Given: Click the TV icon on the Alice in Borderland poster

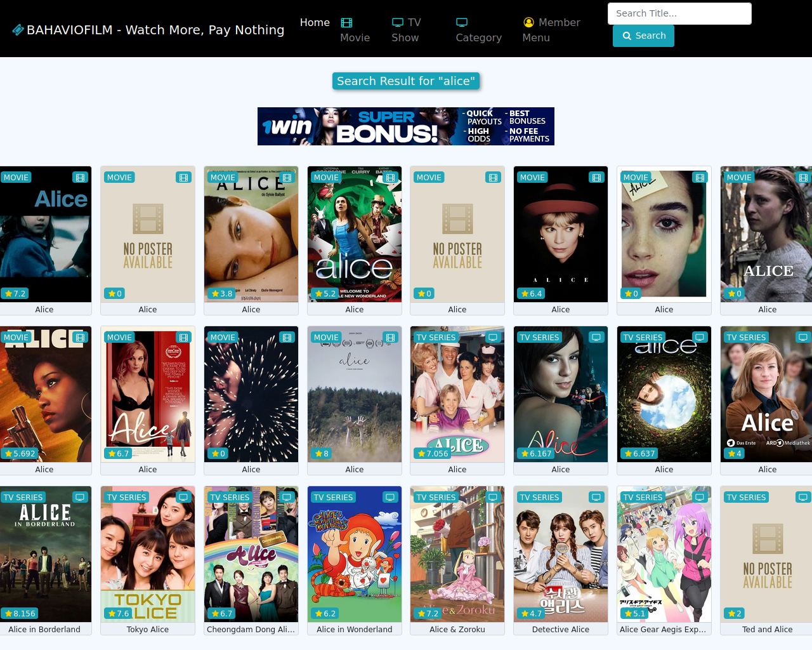Looking at the screenshot, I should pyautogui.click(x=80, y=498).
